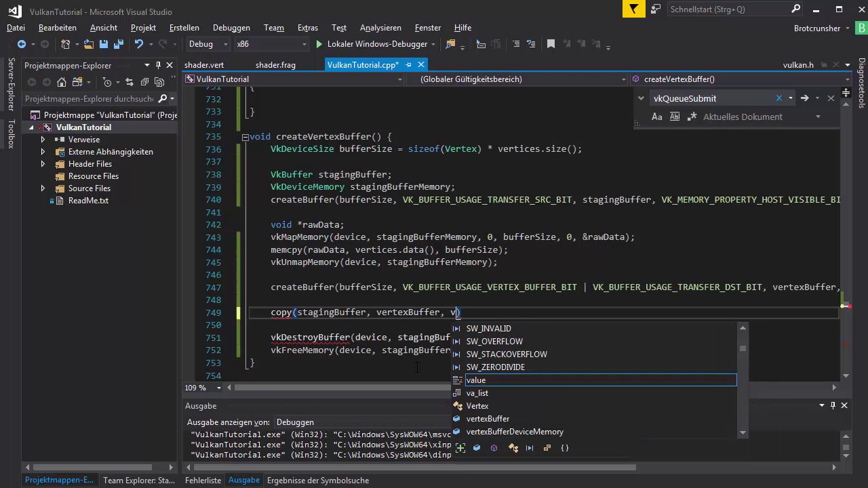The height and width of the screenshot is (488, 868).
Task: Switch to the shader.frag tab
Action: point(275,65)
